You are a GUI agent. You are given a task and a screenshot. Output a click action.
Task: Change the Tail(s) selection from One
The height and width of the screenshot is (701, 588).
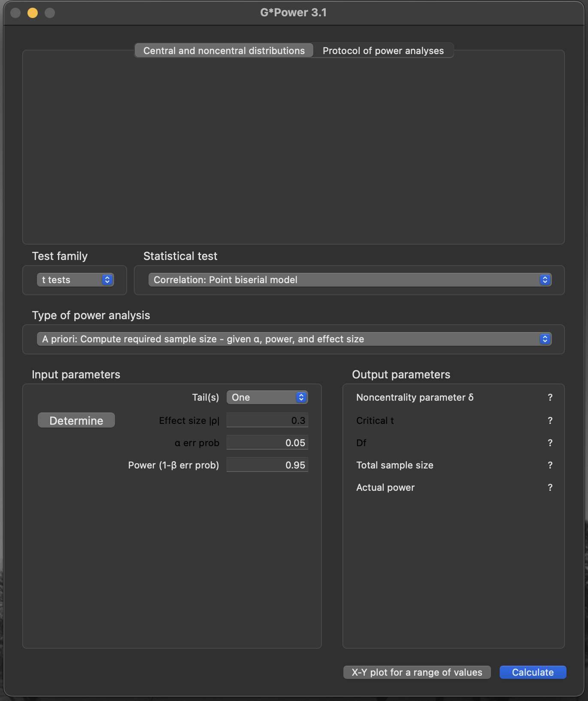pos(267,397)
